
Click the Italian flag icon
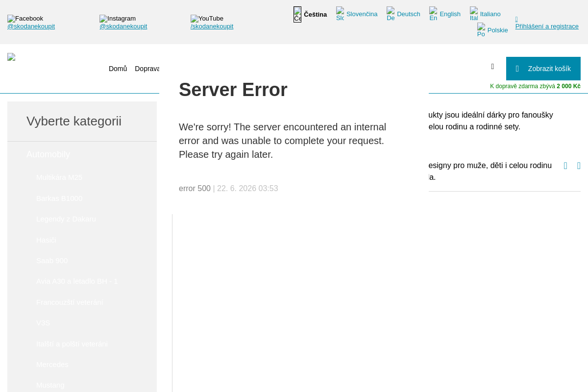(x=474, y=14)
